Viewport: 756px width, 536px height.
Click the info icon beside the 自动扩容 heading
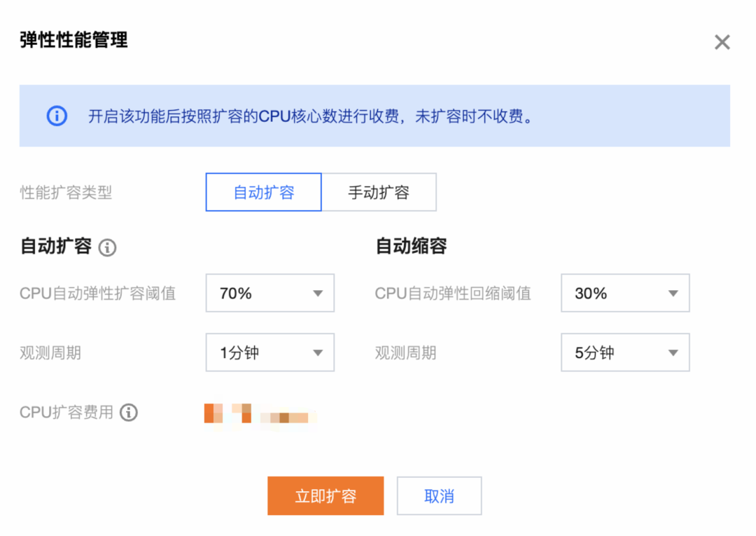107,247
